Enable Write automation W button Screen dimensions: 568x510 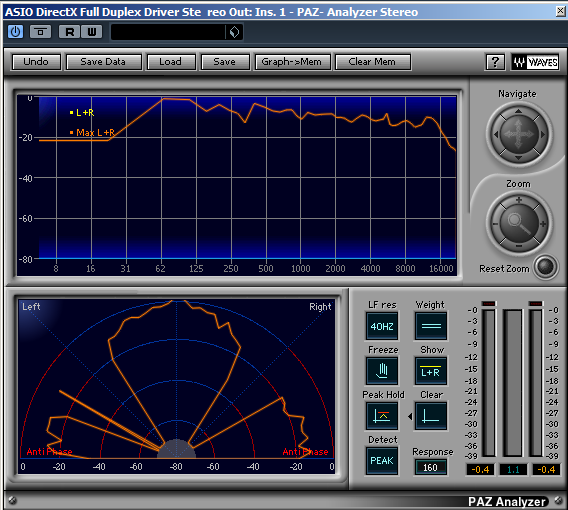pos(92,32)
